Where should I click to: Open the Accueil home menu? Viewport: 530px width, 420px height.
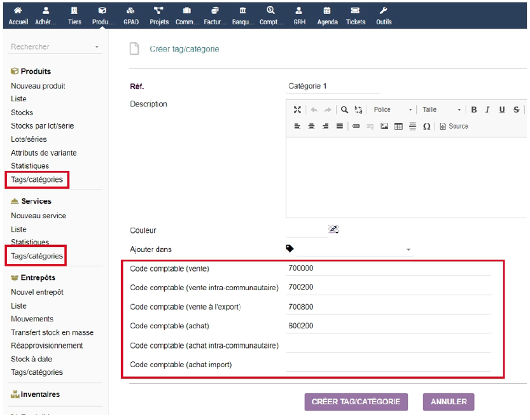(18, 16)
